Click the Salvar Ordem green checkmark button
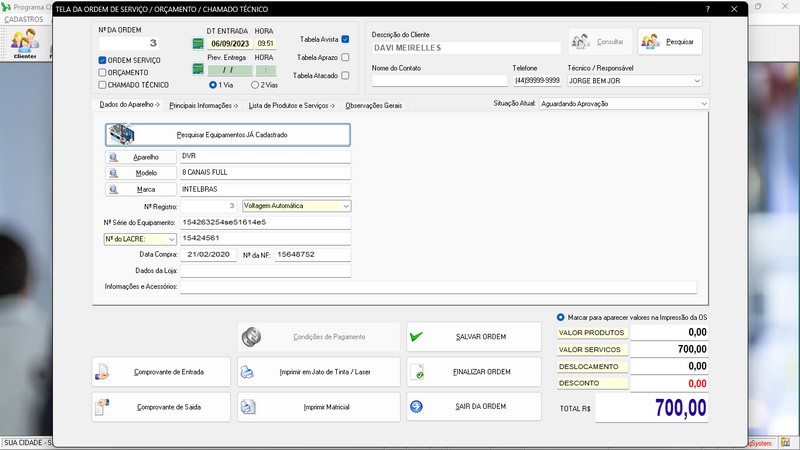 pyautogui.click(x=473, y=337)
